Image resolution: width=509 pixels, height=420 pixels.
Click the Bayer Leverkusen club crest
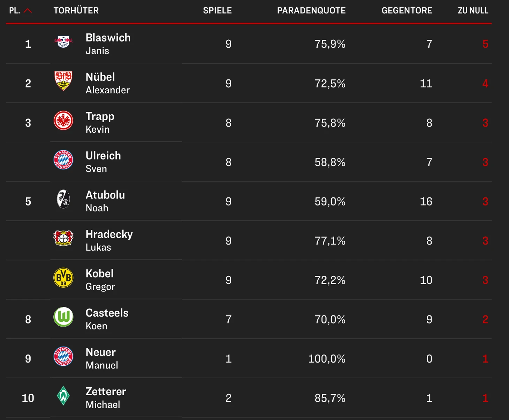(x=63, y=239)
